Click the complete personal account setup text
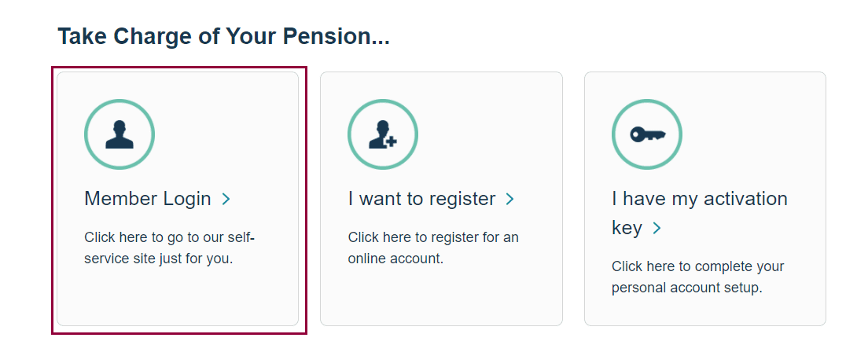This screenshot has height=356, width=868. click(698, 277)
